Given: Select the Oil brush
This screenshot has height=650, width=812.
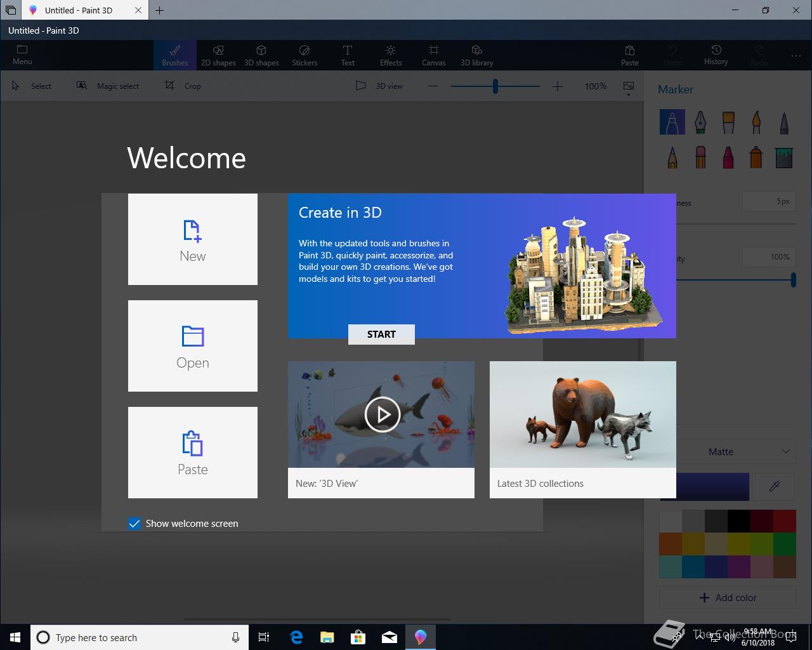Looking at the screenshot, I should (x=728, y=122).
